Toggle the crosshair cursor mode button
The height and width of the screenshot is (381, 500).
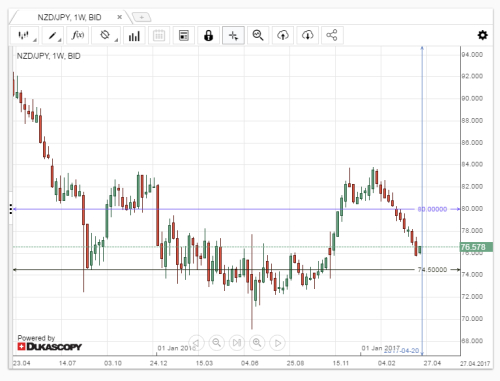click(x=233, y=35)
